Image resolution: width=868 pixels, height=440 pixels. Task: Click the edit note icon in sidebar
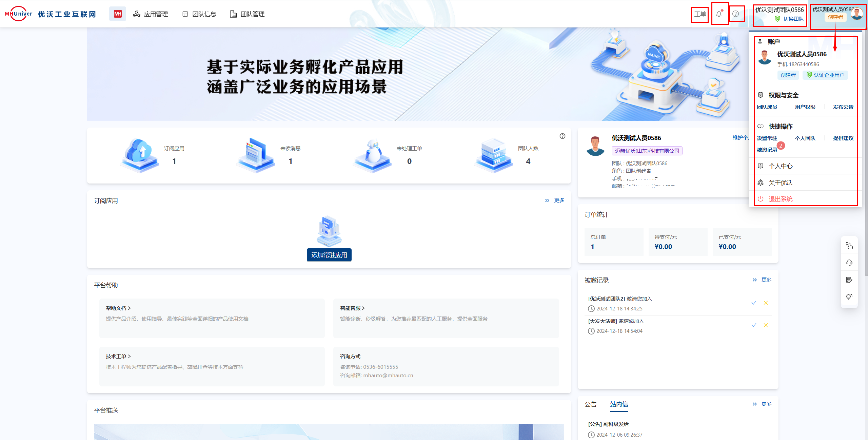click(849, 280)
